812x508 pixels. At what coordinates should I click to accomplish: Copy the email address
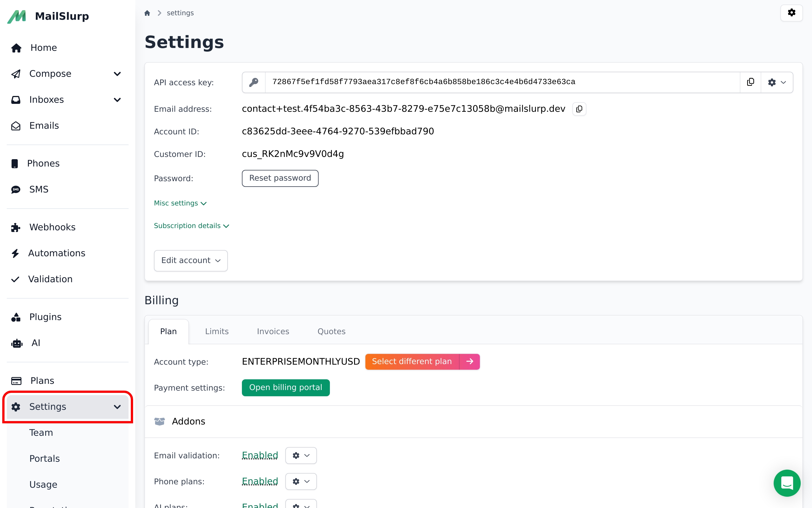pos(579,109)
